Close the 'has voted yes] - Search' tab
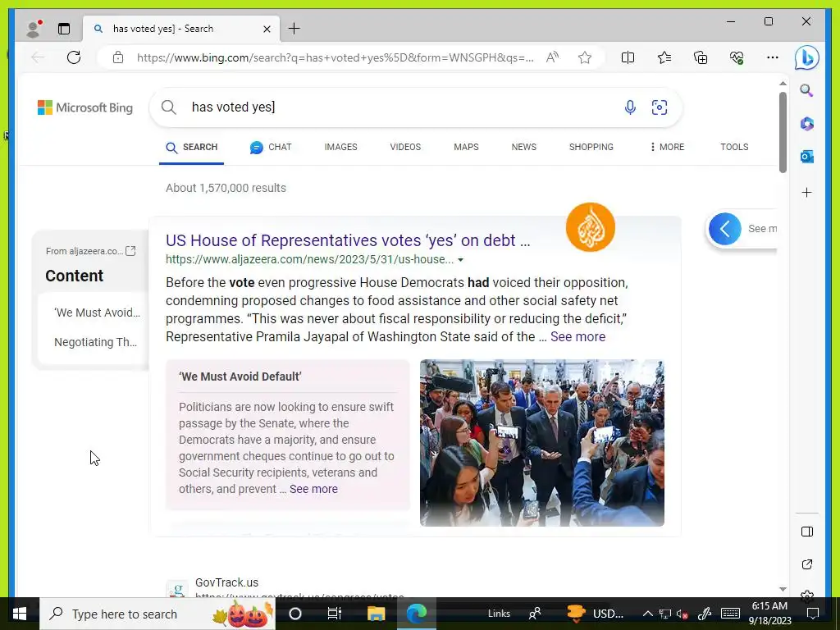 point(267,29)
